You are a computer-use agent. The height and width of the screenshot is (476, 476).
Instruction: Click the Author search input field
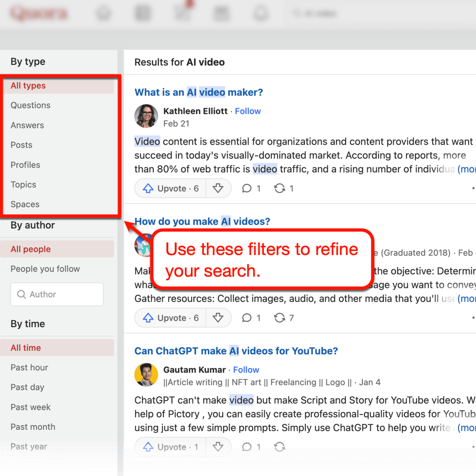pyautogui.click(x=57, y=294)
